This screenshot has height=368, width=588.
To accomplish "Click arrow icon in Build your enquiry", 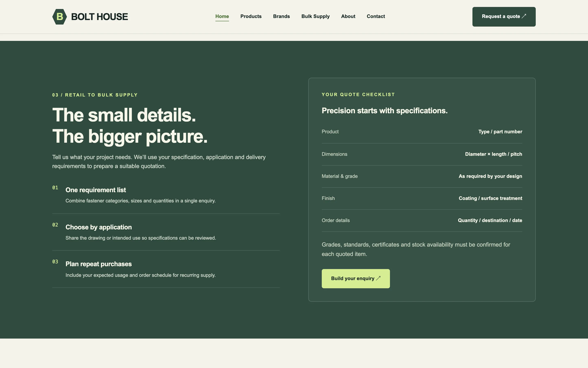I will pyautogui.click(x=378, y=278).
